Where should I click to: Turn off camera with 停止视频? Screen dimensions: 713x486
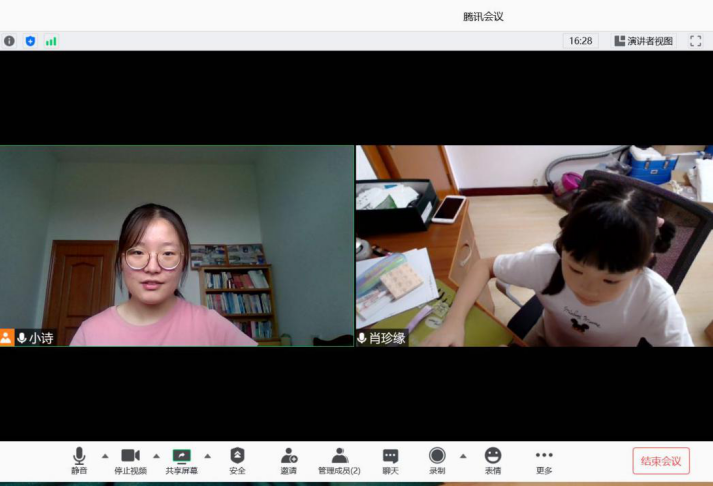130,460
